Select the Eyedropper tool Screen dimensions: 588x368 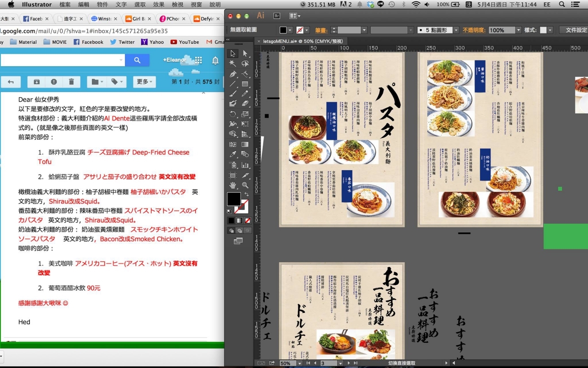pyautogui.click(x=233, y=155)
